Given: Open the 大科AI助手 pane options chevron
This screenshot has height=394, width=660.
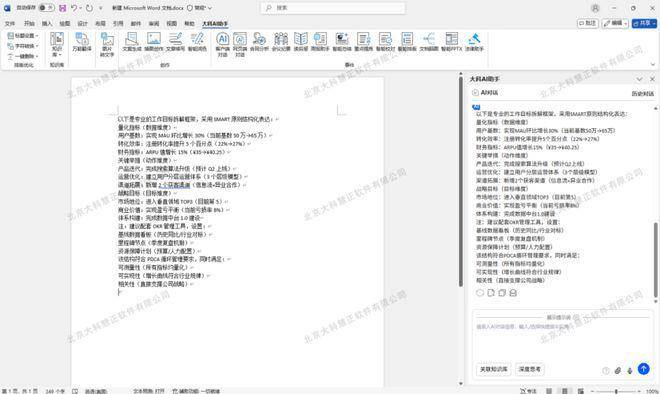Looking at the screenshot, I should (639, 79).
